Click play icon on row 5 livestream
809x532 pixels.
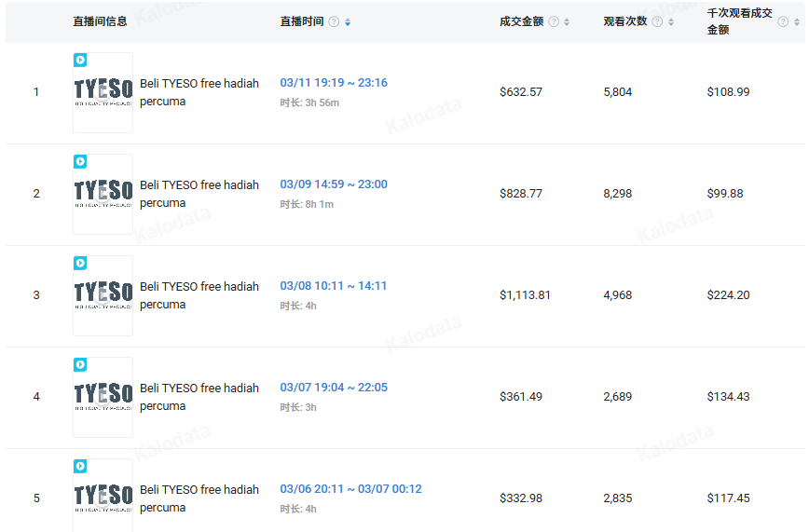point(80,467)
